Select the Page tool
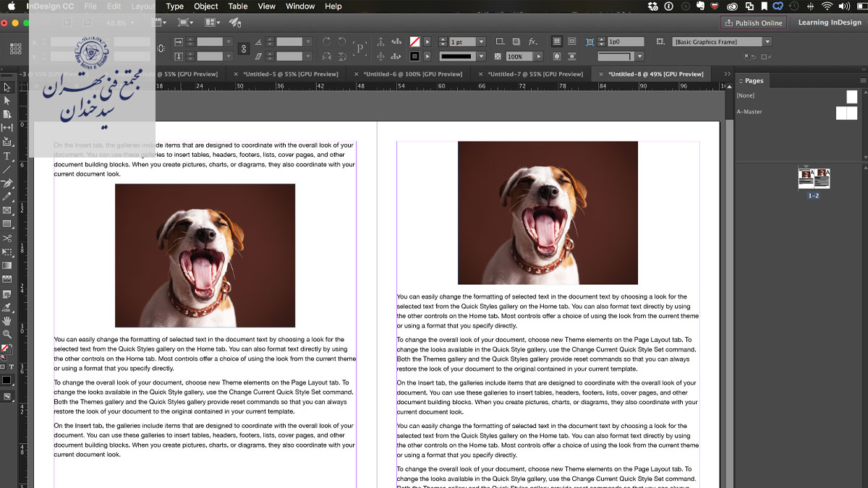Image resolution: width=868 pixels, height=488 pixels. tap(7, 114)
